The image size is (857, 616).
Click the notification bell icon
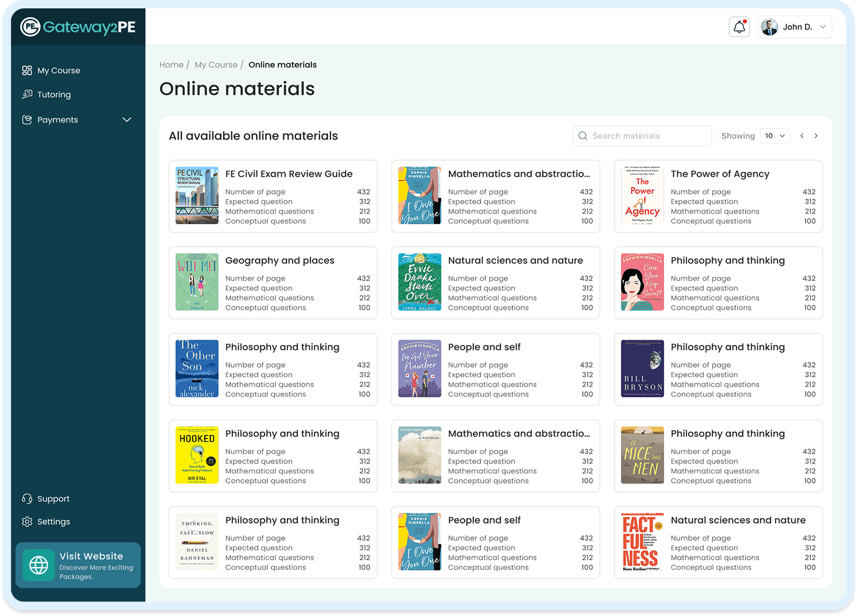coord(739,27)
